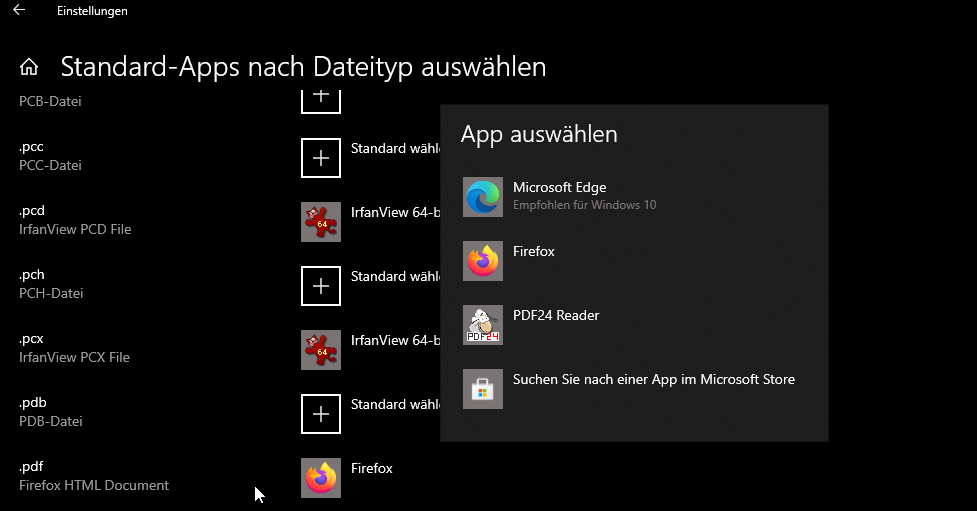The width and height of the screenshot is (977, 511).
Task: Click the 'PCB-Datei' description
Action: (x=50, y=101)
